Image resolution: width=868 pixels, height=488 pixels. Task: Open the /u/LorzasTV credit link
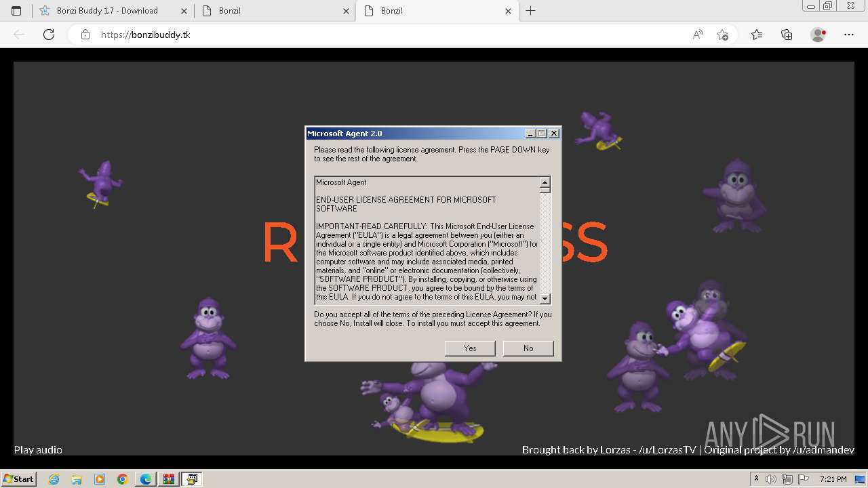tap(668, 449)
